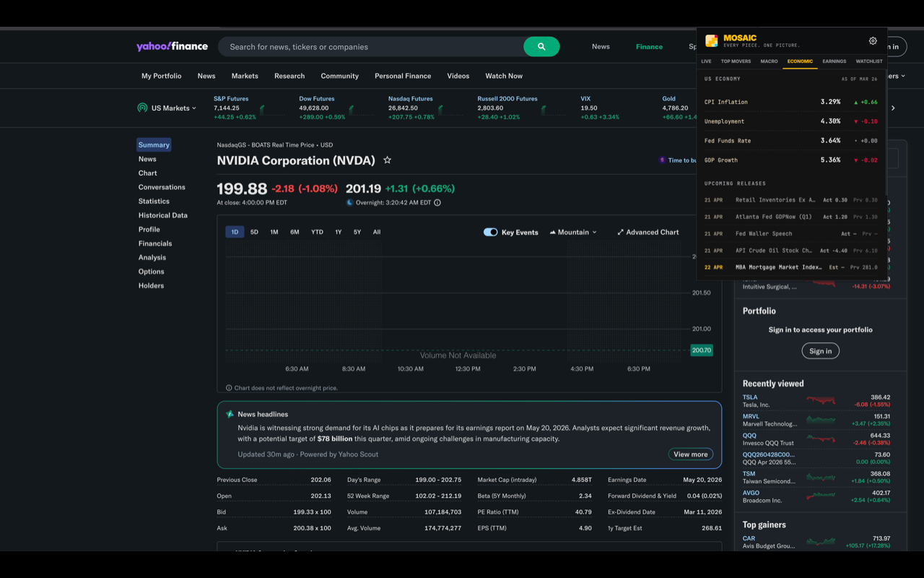Click the overnight price info icon
The image size is (924, 578).
[437, 203]
